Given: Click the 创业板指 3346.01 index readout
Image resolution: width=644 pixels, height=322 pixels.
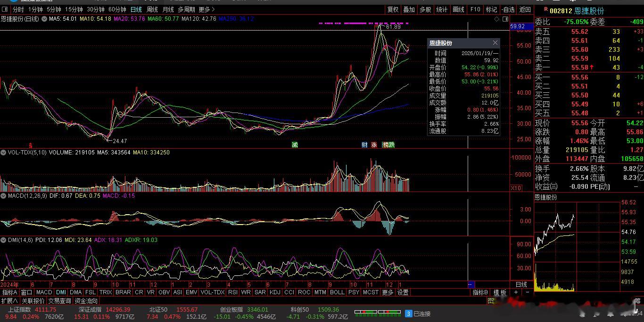Looking at the screenshot, I should tap(244, 310).
